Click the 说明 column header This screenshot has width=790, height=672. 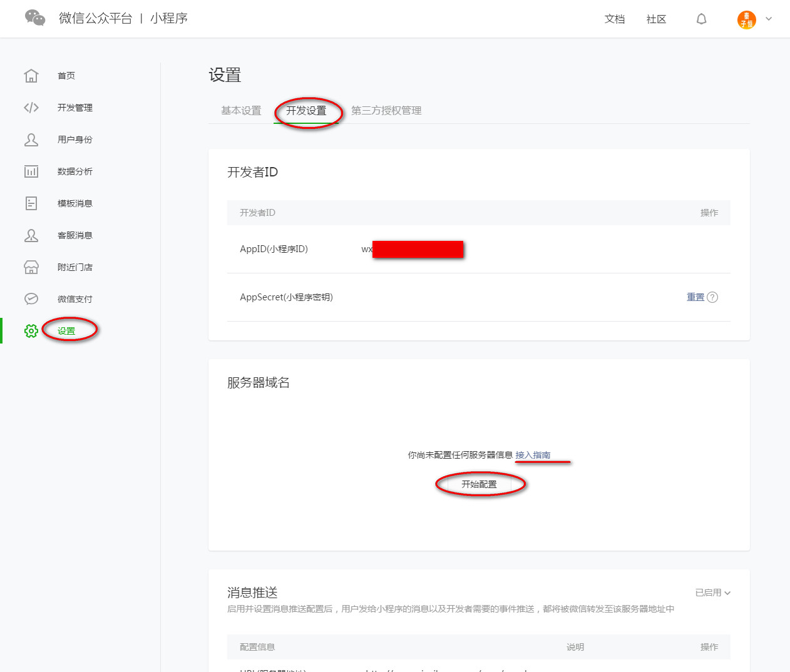(575, 647)
